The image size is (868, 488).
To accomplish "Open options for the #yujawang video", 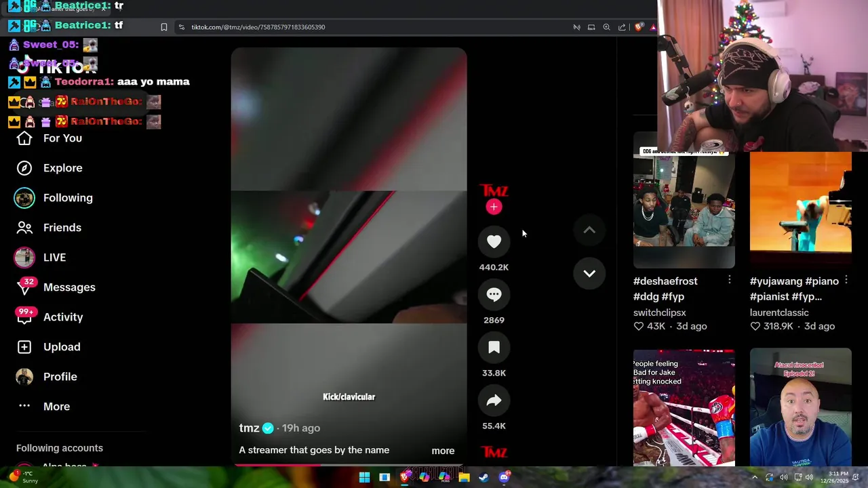I will coord(846,280).
